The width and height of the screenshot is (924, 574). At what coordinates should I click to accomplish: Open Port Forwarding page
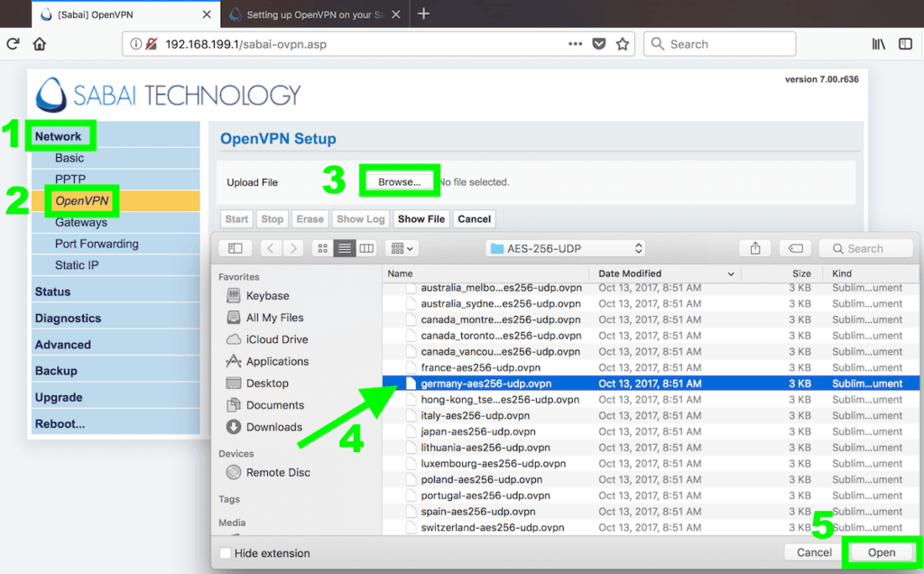[x=97, y=244]
